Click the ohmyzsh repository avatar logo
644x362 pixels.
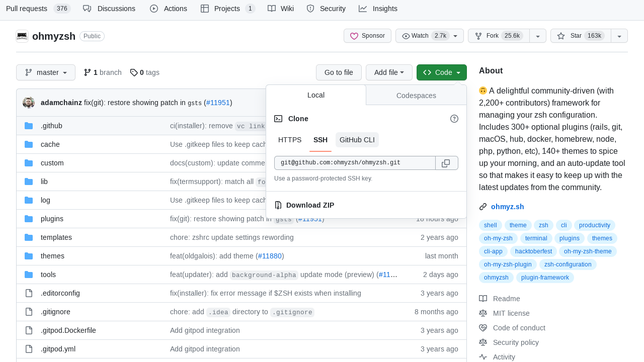[22, 36]
